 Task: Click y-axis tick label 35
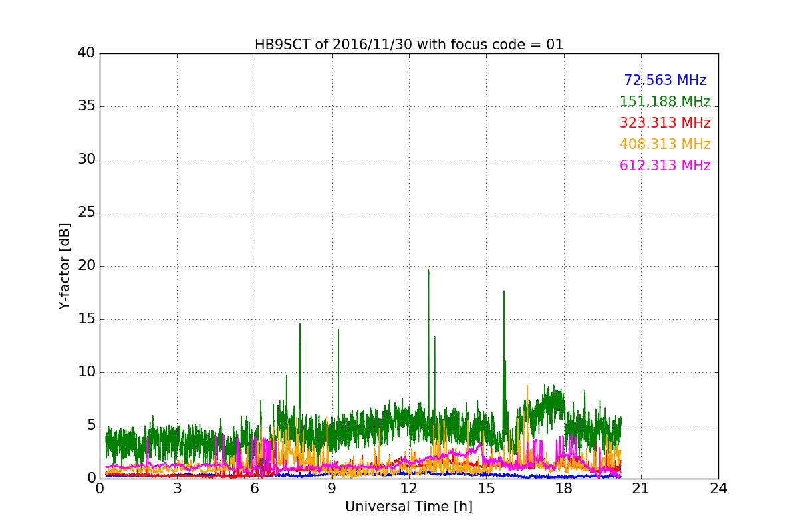coord(86,106)
